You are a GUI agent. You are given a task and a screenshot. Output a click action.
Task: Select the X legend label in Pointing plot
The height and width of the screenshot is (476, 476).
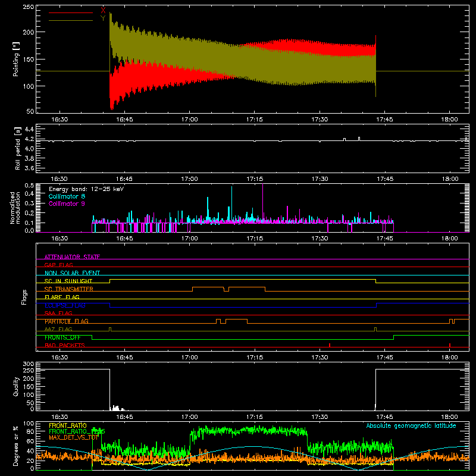pyautogui.click(x=103, y=11)
